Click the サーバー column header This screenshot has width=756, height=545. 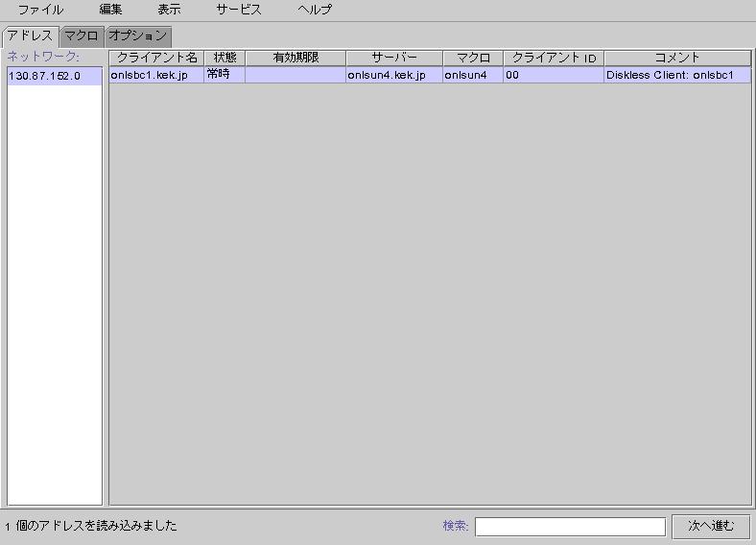click(394, 58)
